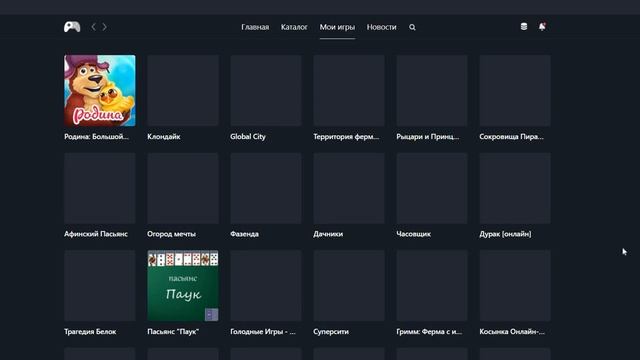The width and height of the screenshot is (640, 360).
Task: Click the Голодные Игры game tile
Action: coord(266,286)
